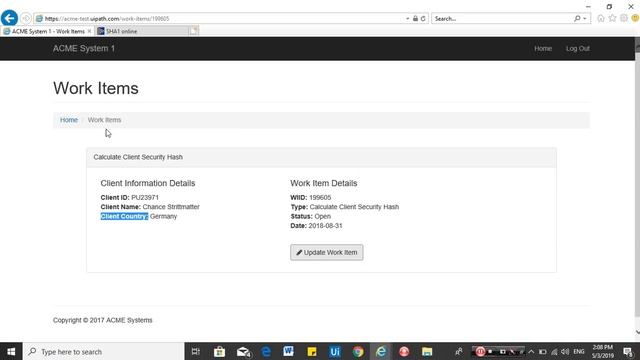Open Google Chrome from the taskbar
The image size is (640, 360).
[x=358, y=351]
